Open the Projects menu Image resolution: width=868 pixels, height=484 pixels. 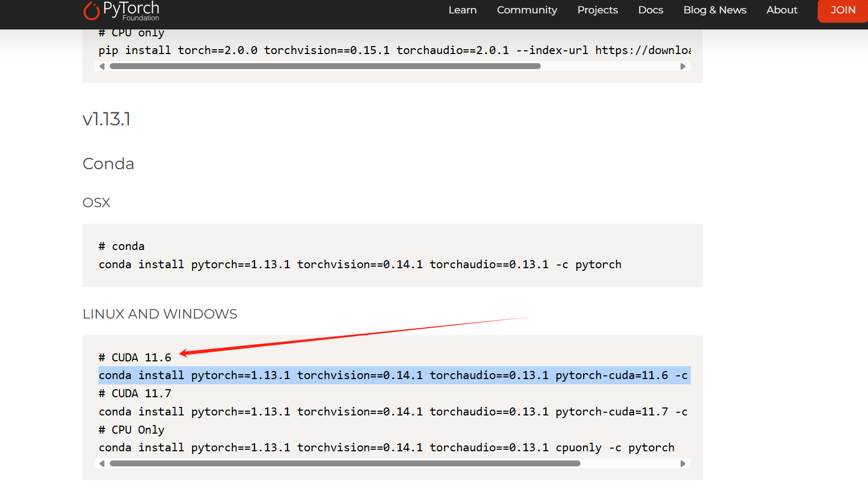tap(598, 10)
